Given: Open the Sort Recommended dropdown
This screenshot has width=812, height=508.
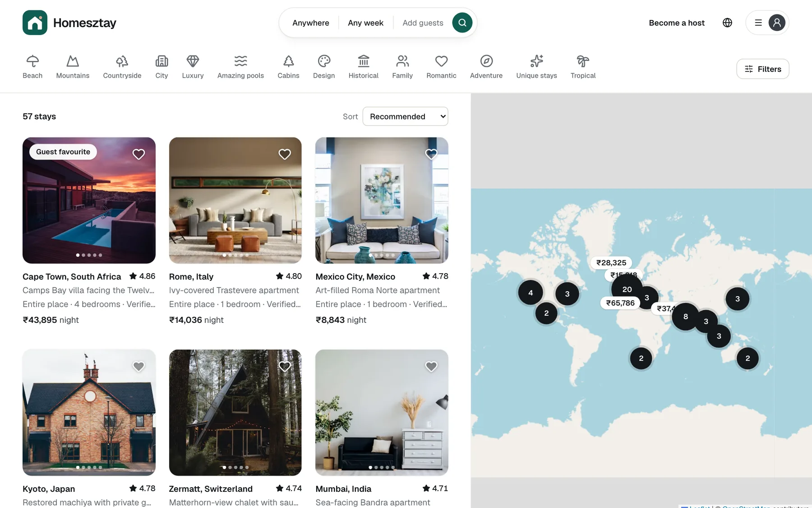Looking at the screenshot, I should pos(405,117).
